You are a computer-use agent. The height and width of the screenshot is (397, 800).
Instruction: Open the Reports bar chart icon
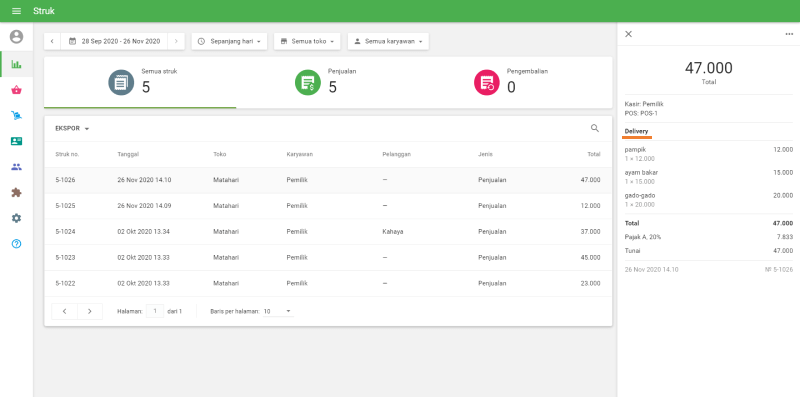pos(16,64)
